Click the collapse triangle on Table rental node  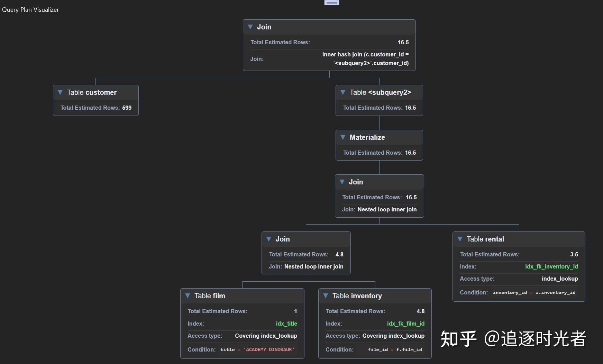pos(460,239)
